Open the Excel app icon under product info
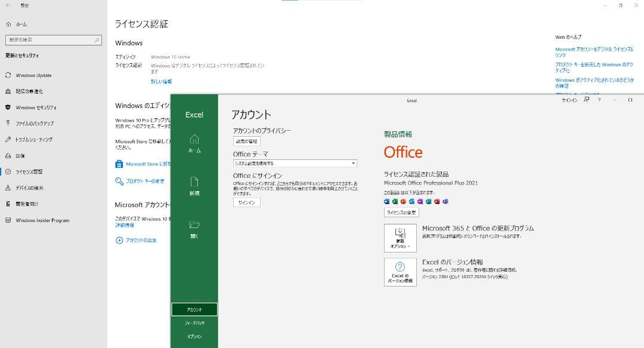This screenshot has width=644, height=348. pyautogui.click(x=395, y=201)
